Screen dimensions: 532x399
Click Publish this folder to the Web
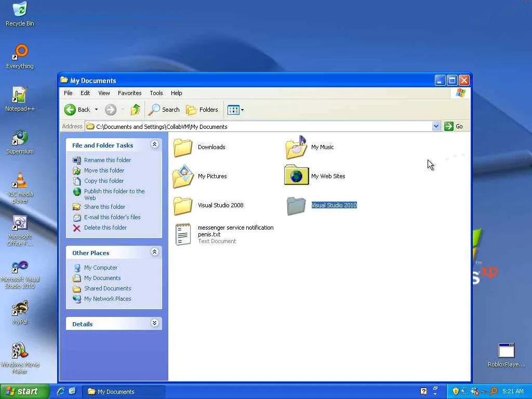pos(114,194)
